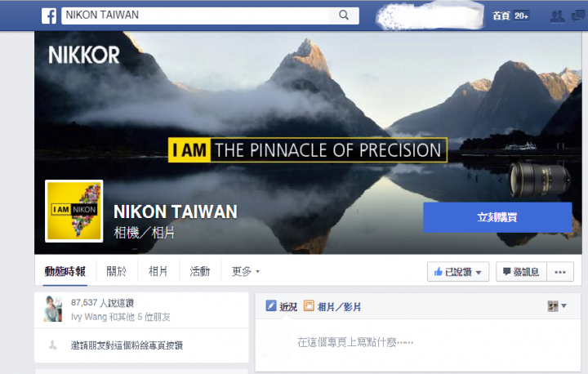Image resolution: width=588 pixels, height=374 pixels.
Task: Open the friend requests icon
Action: pos(557,16)
